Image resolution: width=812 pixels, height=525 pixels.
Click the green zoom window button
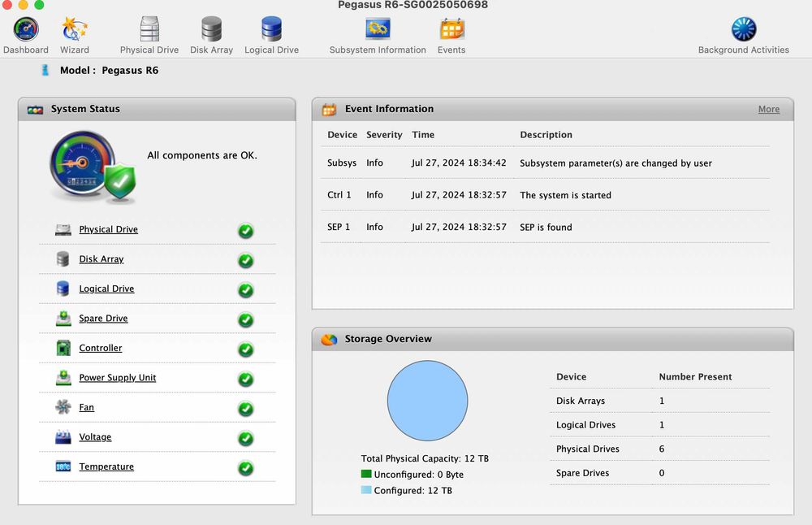click(39, 5)
